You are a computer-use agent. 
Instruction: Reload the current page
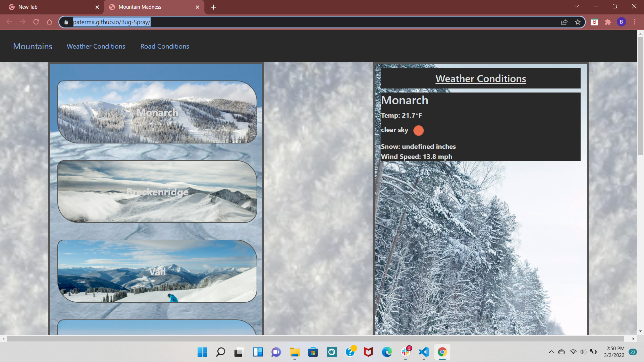(x=36, y=22)
